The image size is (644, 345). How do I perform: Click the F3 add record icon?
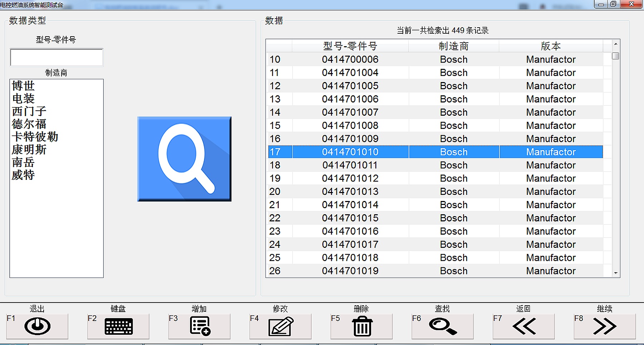[200, 326]
